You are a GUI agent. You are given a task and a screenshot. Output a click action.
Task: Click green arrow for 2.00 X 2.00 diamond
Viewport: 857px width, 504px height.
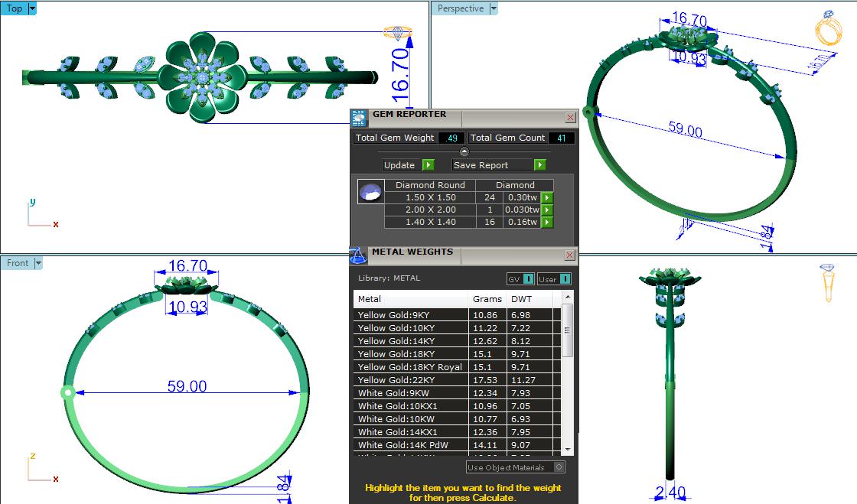[546, 210]
